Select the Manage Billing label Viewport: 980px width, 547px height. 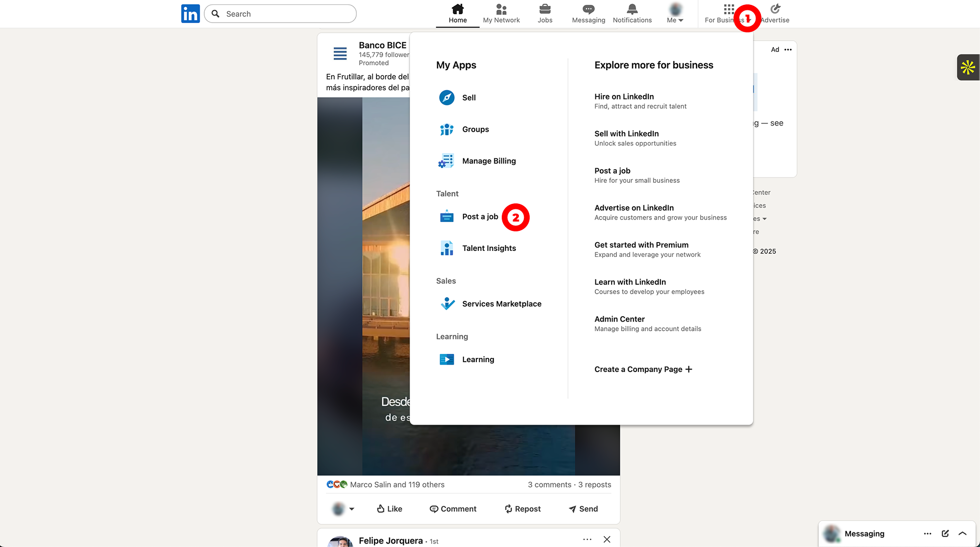[489, 161]
